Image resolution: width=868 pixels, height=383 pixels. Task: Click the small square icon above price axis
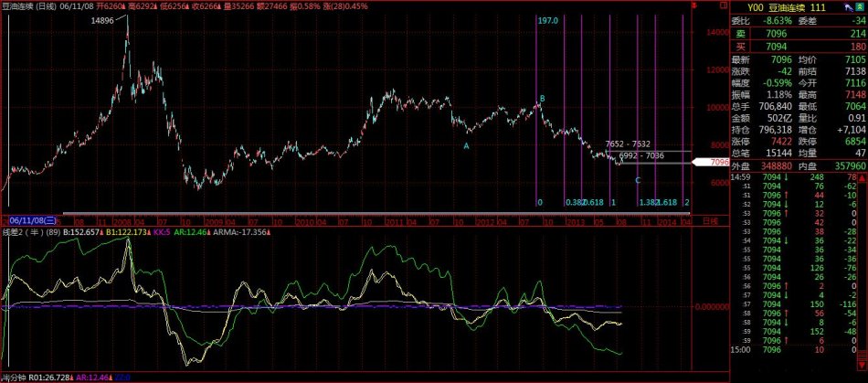point(718,7)
